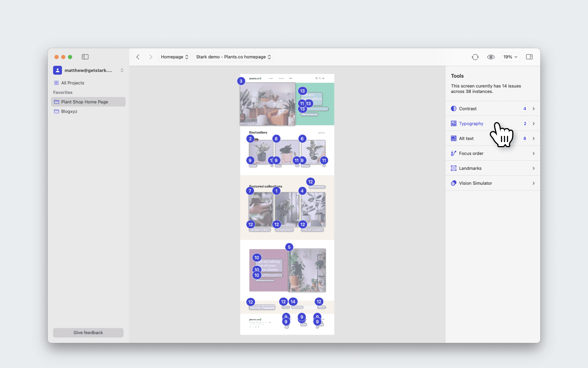The height and width of the screenshot is (368, 588).
Task: Click the refresh sync icon
Action: (x=475, y=57)
